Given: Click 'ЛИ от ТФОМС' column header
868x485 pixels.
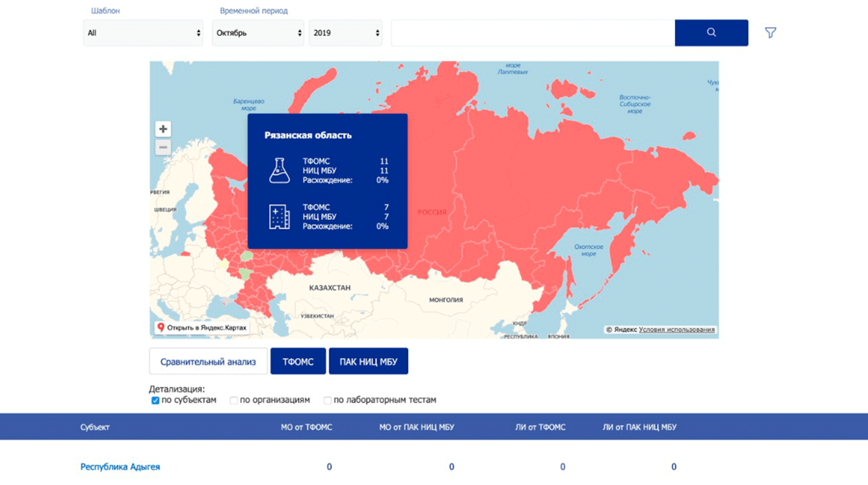Looking at the screenshot, I should 540,427.
